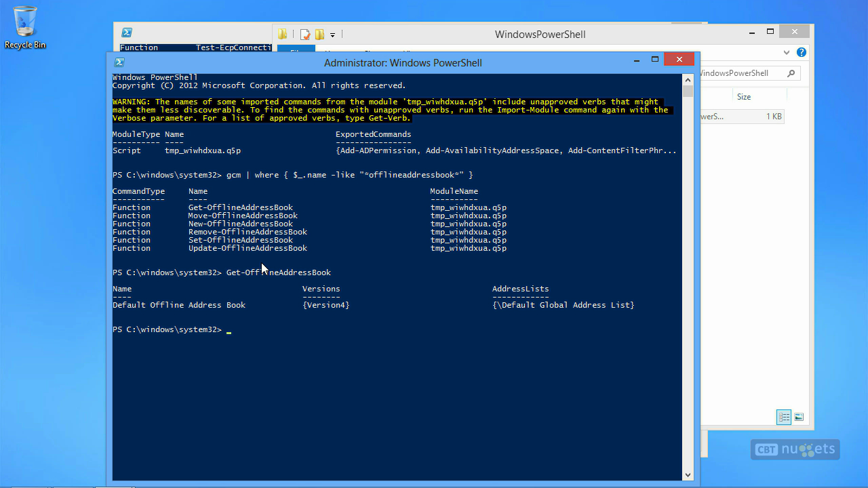Click the search magnifier in the WindowsPowerShell search box
The height and width of the screenshot is (488, 868).
point(791,73)
